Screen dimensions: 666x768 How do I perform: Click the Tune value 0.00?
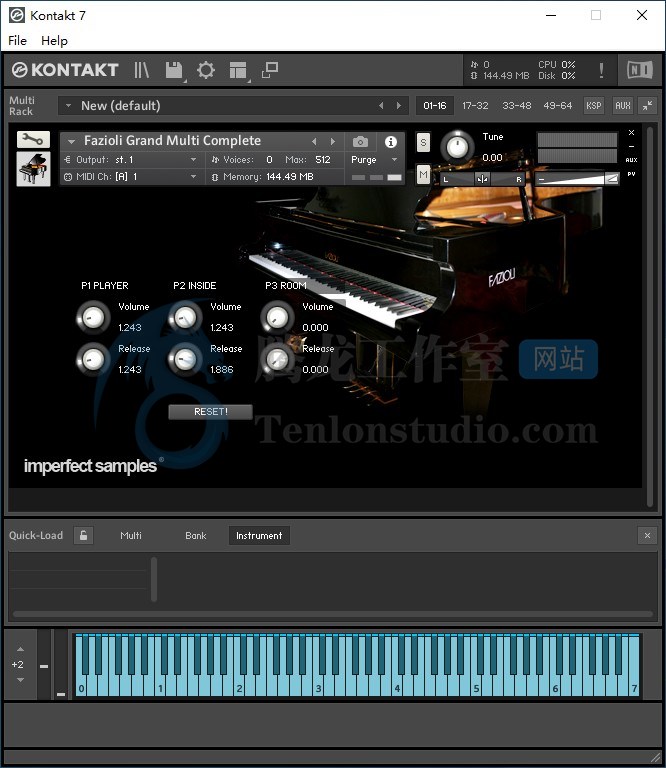[x=492, y=158]
